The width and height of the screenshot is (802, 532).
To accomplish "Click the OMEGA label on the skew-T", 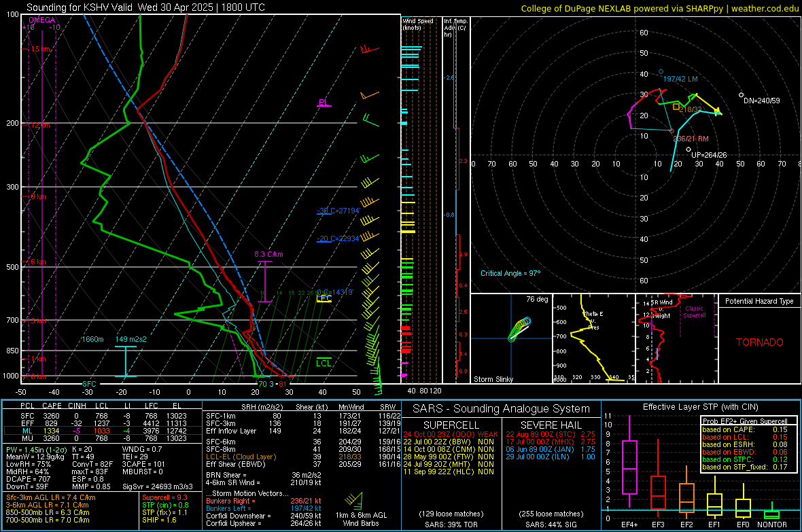I will coord(42,20).
